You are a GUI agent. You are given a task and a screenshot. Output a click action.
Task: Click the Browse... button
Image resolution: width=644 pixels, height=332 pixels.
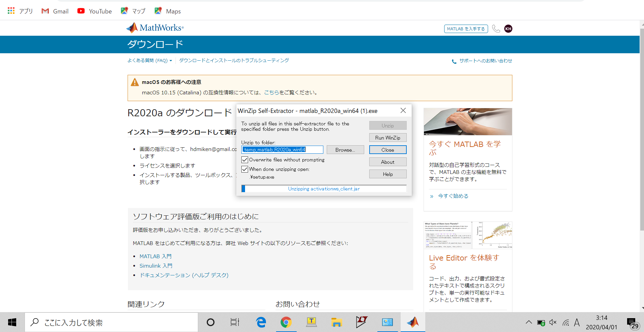pyautogui.click(x=345, y=150)
